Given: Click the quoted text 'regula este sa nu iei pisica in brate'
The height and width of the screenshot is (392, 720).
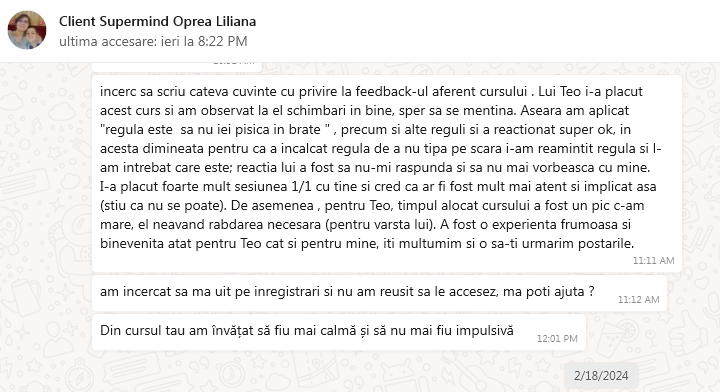Looking at the screenshot, I should [x=215, y=129].
